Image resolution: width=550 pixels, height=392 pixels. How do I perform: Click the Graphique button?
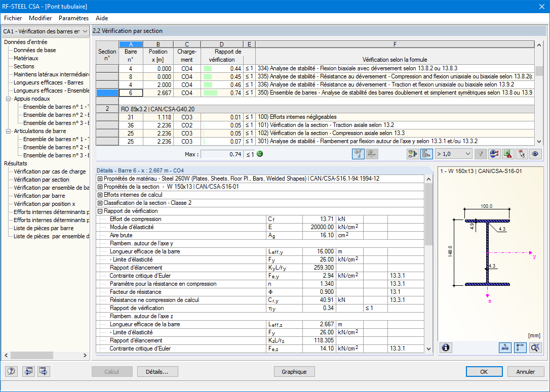click(x=294, y=372)
